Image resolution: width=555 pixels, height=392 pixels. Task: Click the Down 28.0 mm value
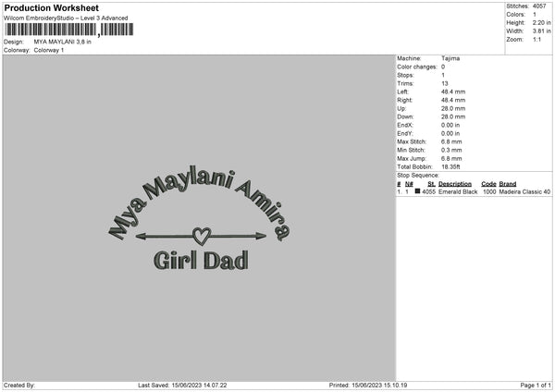click(453, 116)
